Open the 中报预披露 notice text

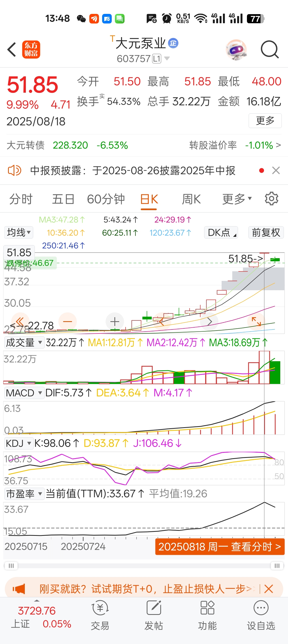(133, 170)
